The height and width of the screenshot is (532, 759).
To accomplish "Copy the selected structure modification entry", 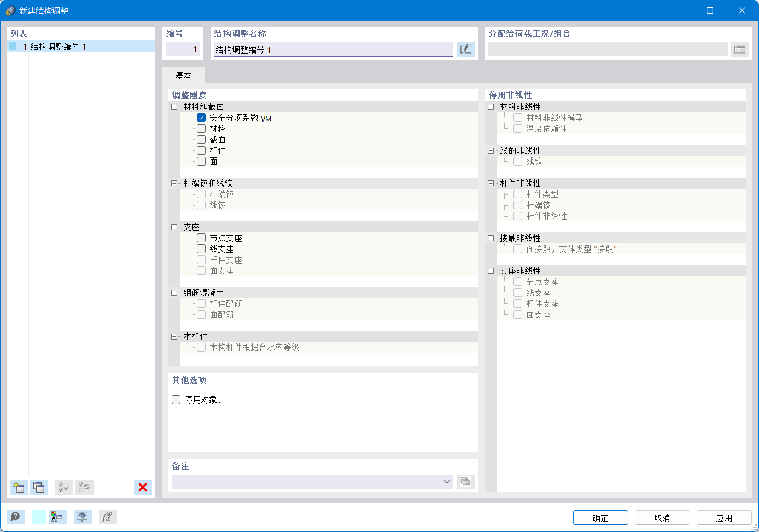I will point(39,487).
